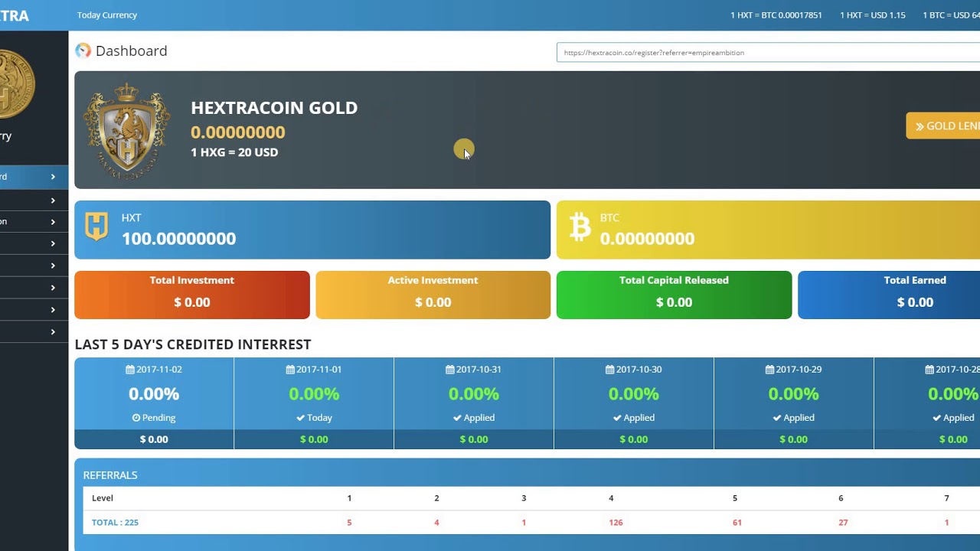This screenshot has width=980, height=551.
Task: Click the 0.00% value under 2017-10-31
Action: pos(474,394)
